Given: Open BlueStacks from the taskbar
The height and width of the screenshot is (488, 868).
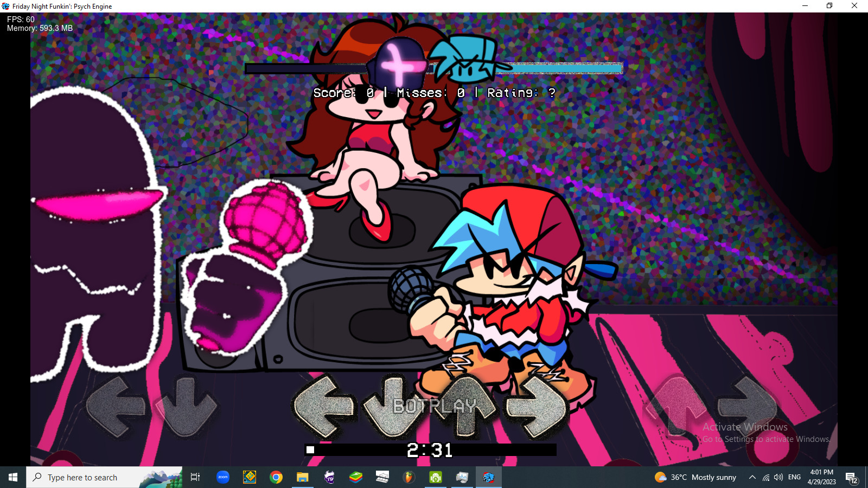Looking at the screenshot, I should pyautogui.click(x=355, y=477).
